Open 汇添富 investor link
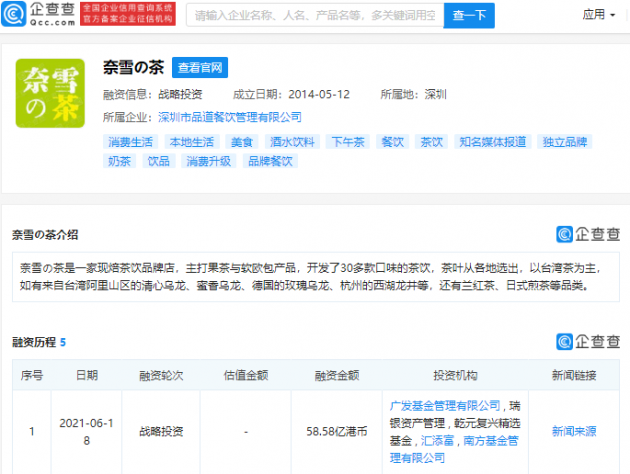Screen dimensions: 630x474 pyautogui.click(x=437, y=441)
